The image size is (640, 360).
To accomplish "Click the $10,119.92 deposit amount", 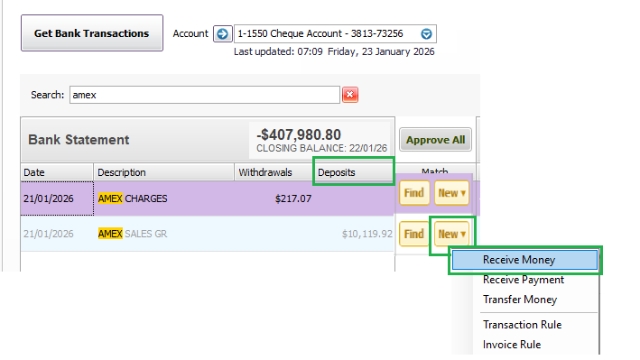I will (367, 234).
